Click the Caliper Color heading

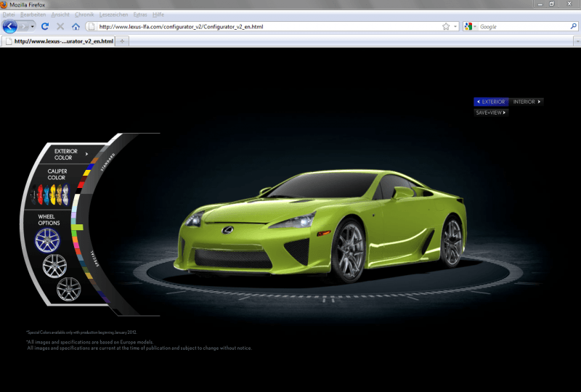[57, 174]
